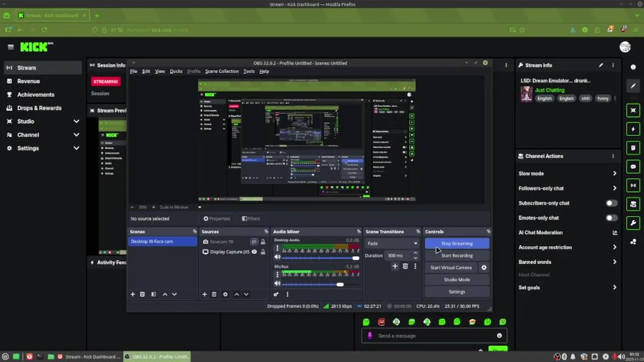
Task: Move scene up in OBS Scenes dock
Action: (x=165, y=294)
